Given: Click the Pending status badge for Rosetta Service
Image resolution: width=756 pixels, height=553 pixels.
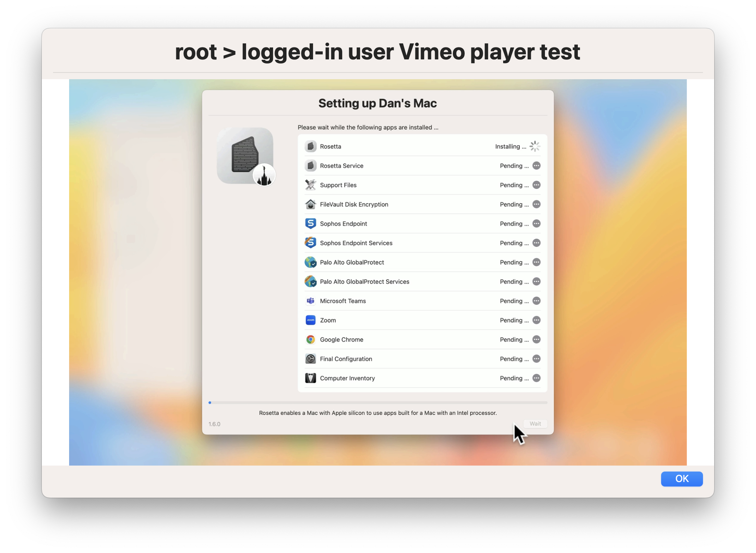Looking at the screenshot, I should (536, 166).
